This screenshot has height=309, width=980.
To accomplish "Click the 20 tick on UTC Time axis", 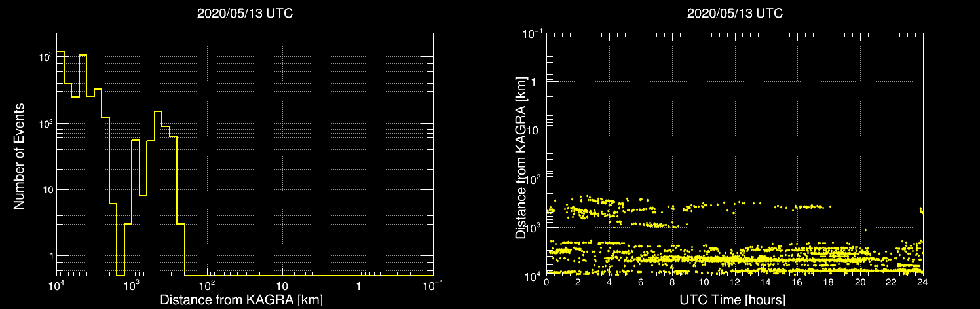I will [860, 283].
